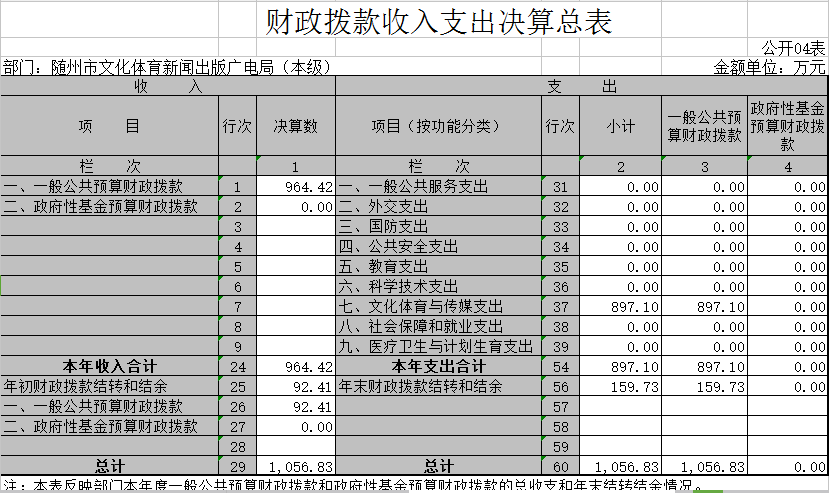Click the 公开04表 cell
The width and height of the screenshot is (829, 493).
pyautogui.click(x=792, y=48)
